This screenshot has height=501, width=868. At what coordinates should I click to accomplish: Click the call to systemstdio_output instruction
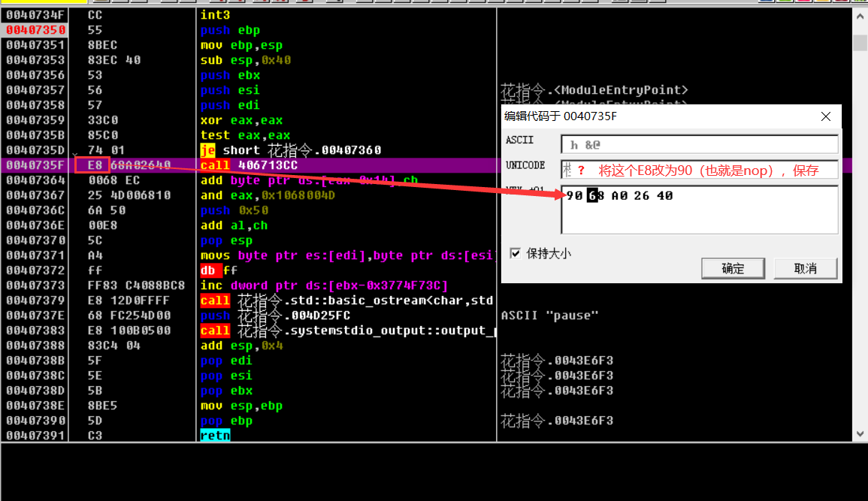(348, 330)
